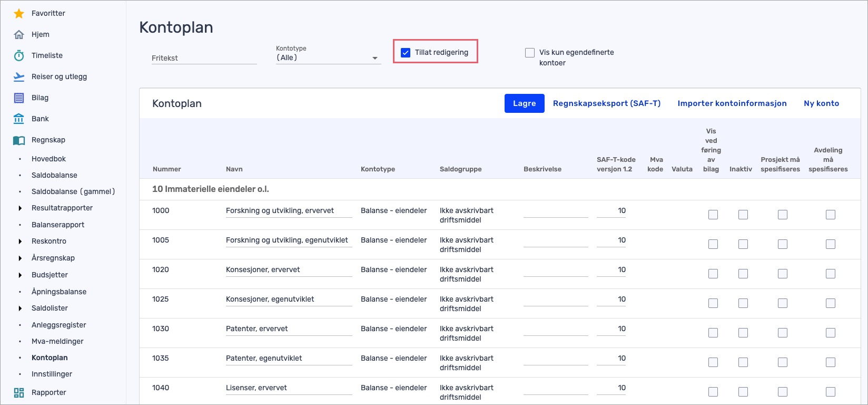Image resolution: width=868 pixels, height=405 pixels.
Task: Click account number 1035
Action: tap(161, 358)
